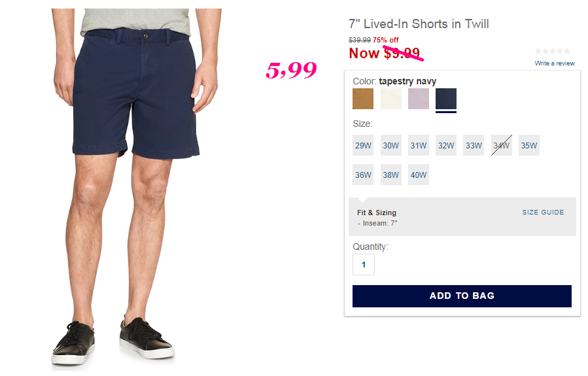Click the crossed-out 34W size

502,145
